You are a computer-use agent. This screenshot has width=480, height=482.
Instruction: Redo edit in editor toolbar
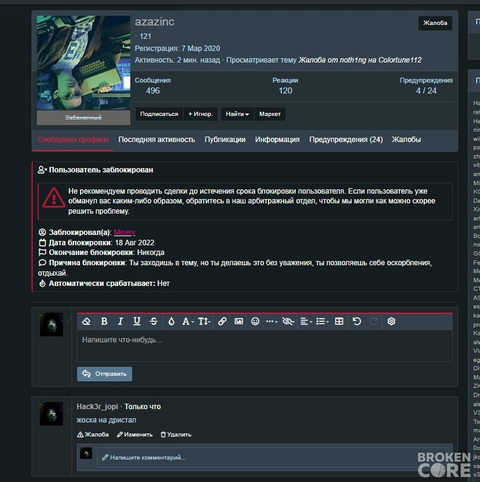pos(373,321)
